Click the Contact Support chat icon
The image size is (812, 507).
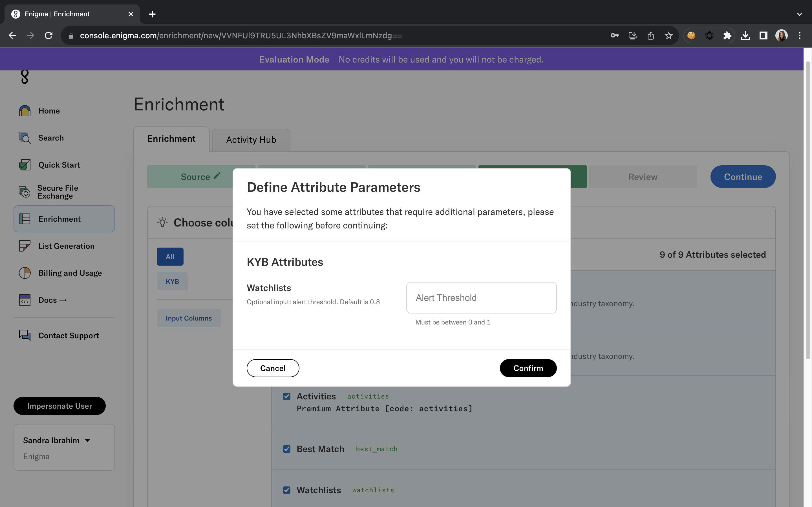point(25,335)
